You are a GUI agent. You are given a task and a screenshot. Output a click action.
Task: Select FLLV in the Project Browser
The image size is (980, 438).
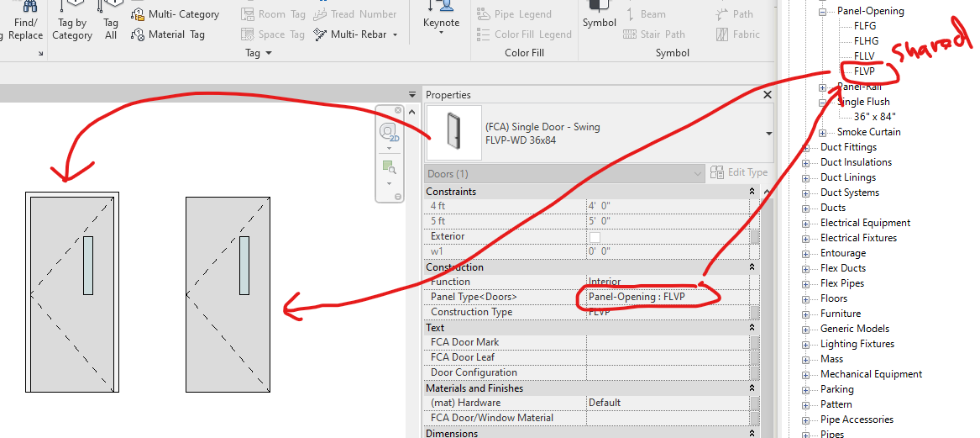(x=864, y=56)
